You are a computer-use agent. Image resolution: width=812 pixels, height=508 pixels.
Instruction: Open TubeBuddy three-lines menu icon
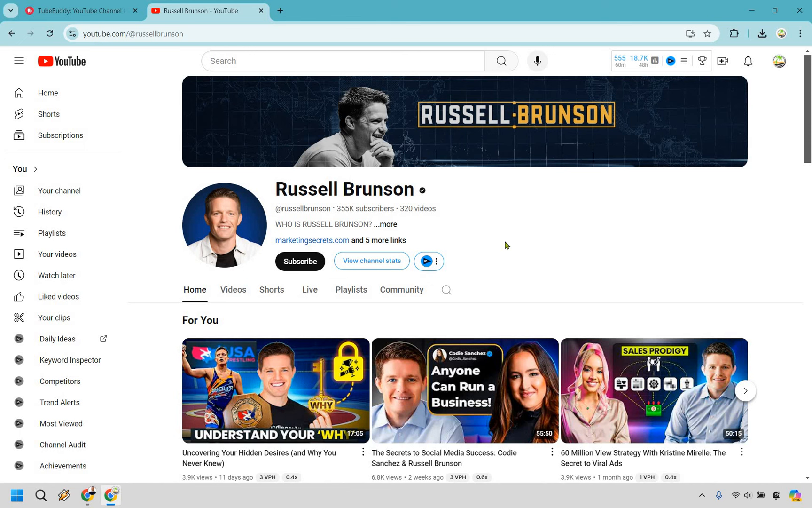click(x=684, y=61)
